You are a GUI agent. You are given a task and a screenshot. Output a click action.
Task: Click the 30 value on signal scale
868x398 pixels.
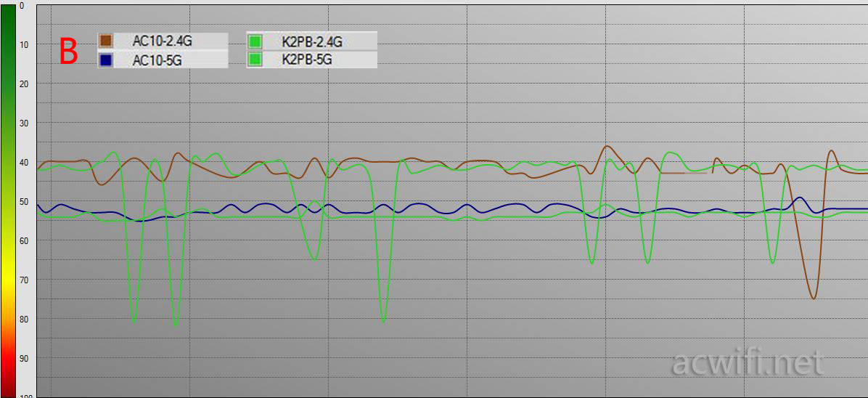[x=24, y=123]
